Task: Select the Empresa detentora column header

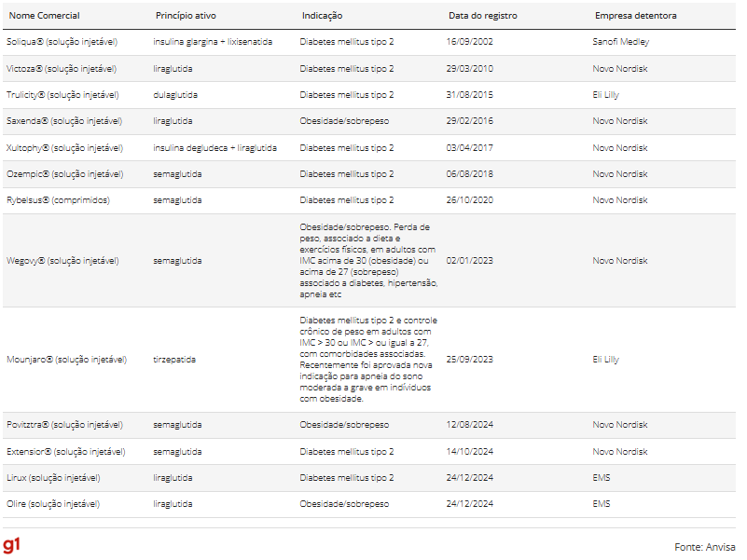Action: 636,16
